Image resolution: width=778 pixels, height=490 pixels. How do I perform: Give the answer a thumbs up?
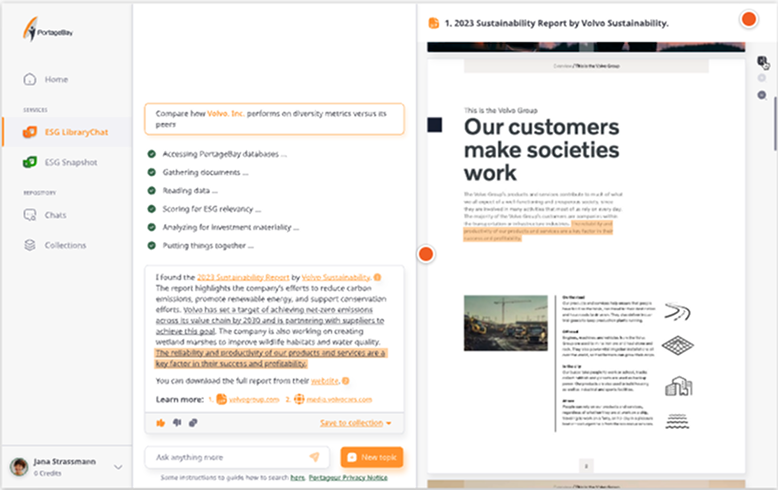point(161,423)
